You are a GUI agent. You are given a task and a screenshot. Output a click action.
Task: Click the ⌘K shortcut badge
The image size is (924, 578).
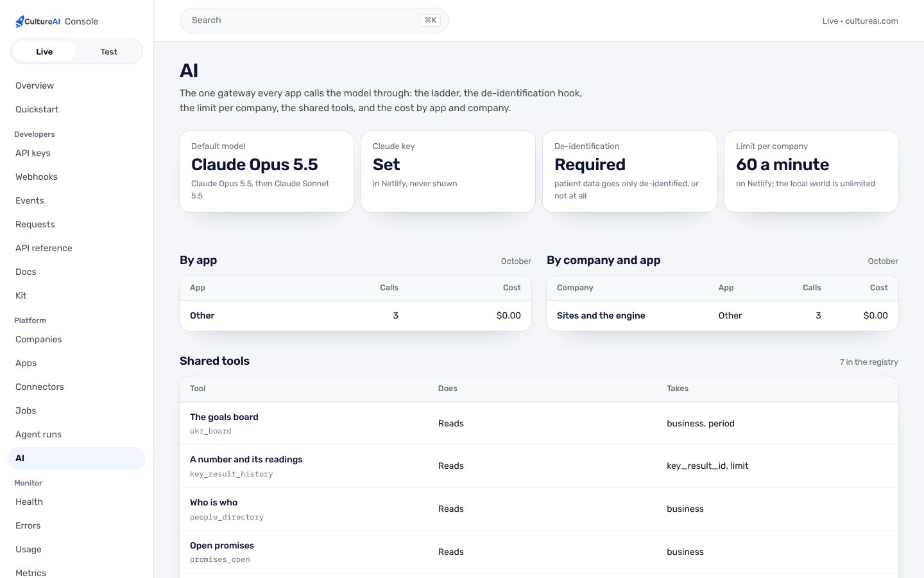pos(431,21)
